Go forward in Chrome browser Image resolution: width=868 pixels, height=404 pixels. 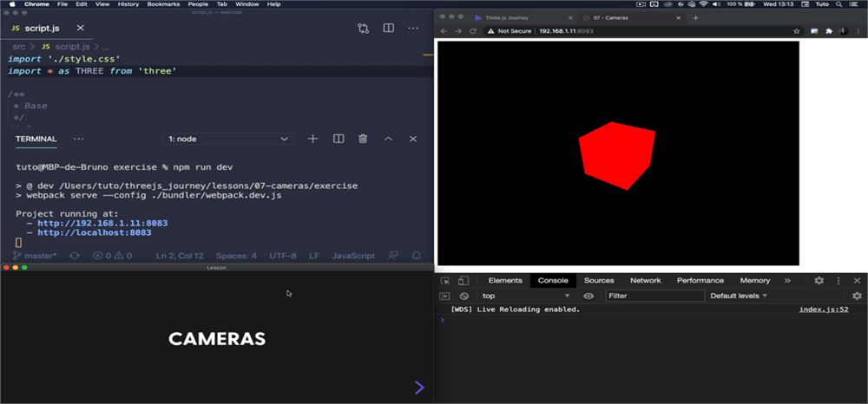point(457,31)
